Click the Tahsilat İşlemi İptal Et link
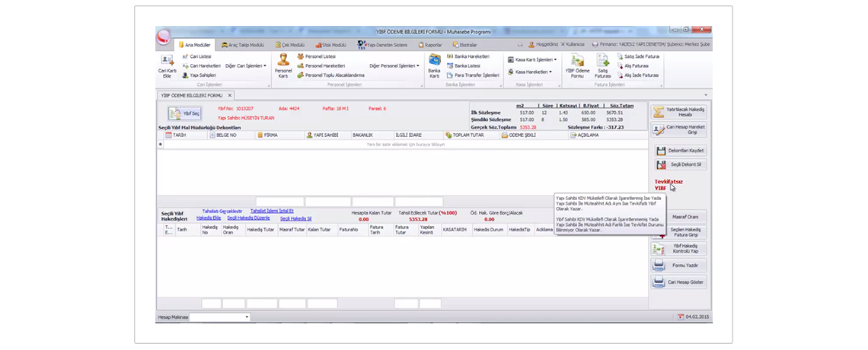 272,211
